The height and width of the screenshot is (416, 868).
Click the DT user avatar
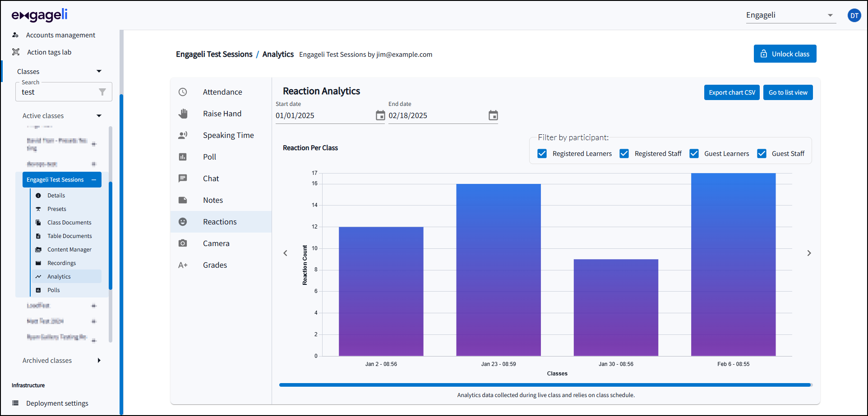[x=854, y=15]
